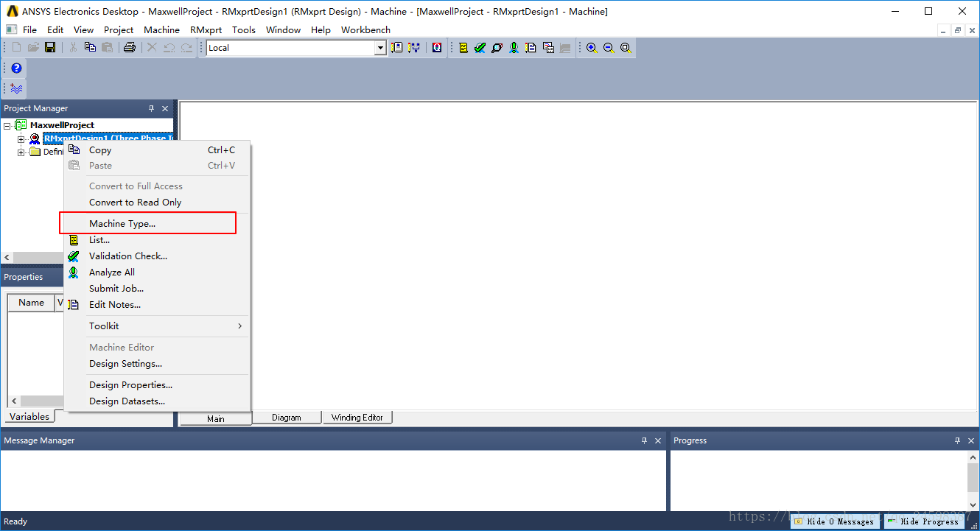Click the Ready status bar text
Screen dimensions: 980x531
[x=15, y=521]
